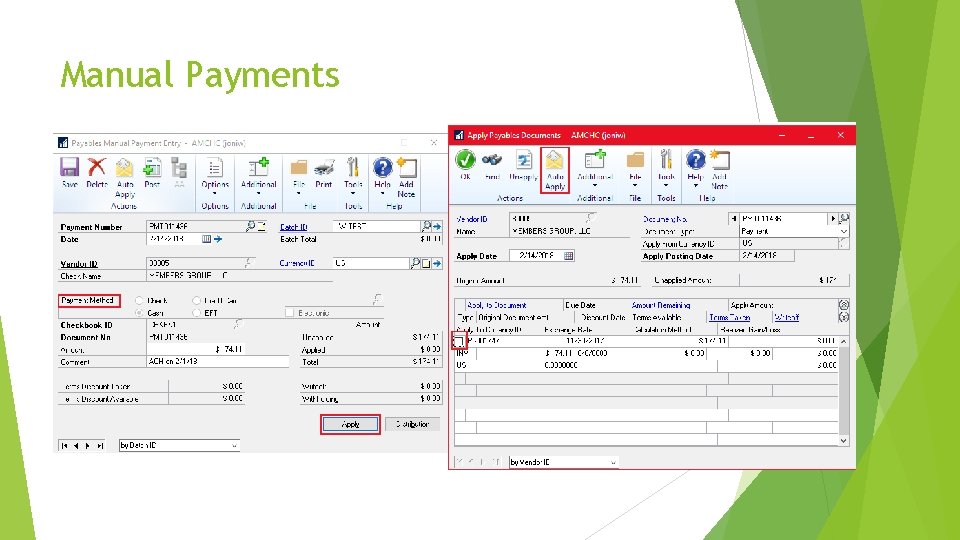Go to first record in Manual Payment Entry

point(64,446)
